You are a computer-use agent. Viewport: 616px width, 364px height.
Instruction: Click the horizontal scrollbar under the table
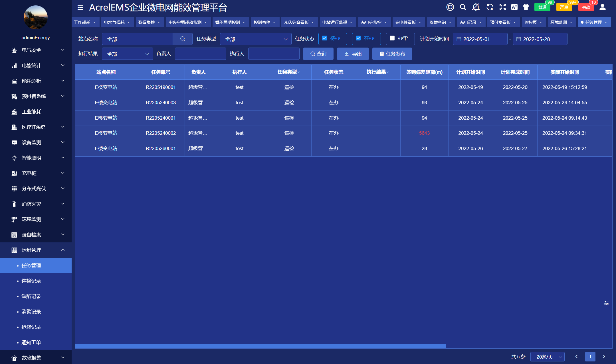point(260,346)
